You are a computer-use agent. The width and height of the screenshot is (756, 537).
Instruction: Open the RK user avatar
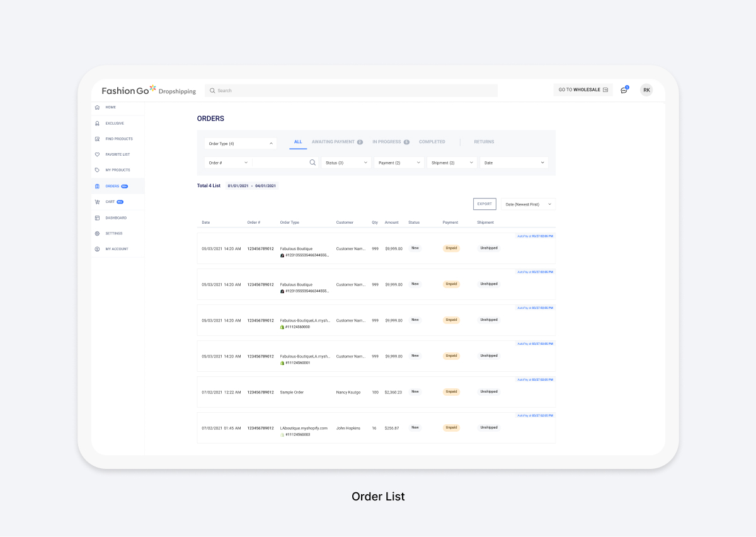pyautogui.click(x=646, y=90)
